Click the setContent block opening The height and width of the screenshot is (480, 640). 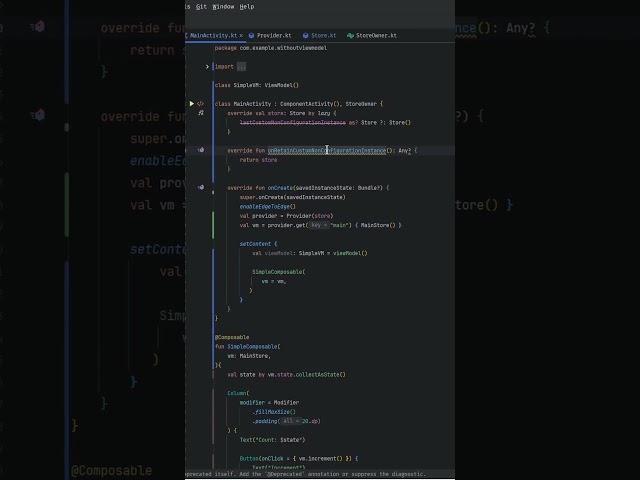(x=258, y=244)
